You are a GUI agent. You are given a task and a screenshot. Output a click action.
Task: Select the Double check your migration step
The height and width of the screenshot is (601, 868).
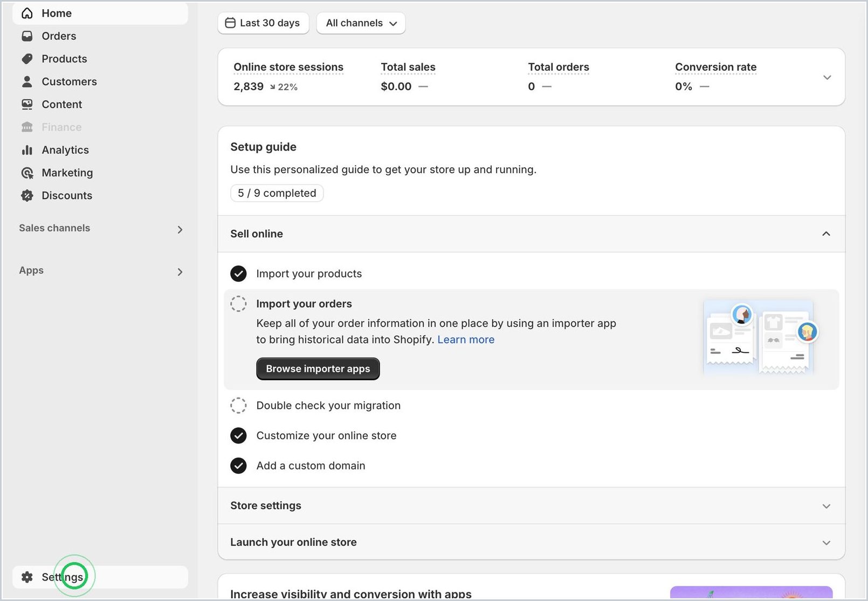(x=328, y=405)
